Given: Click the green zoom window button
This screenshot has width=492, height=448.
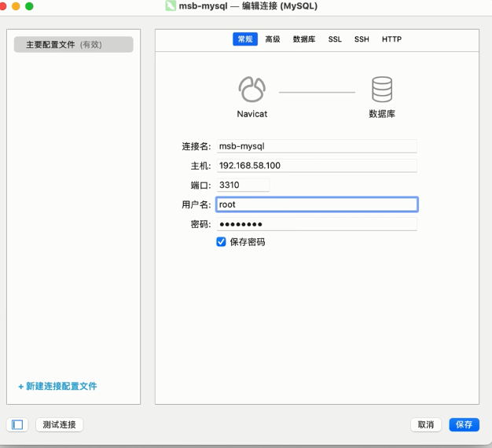Looking at the screenshot, I should click(x=29, y=6).
